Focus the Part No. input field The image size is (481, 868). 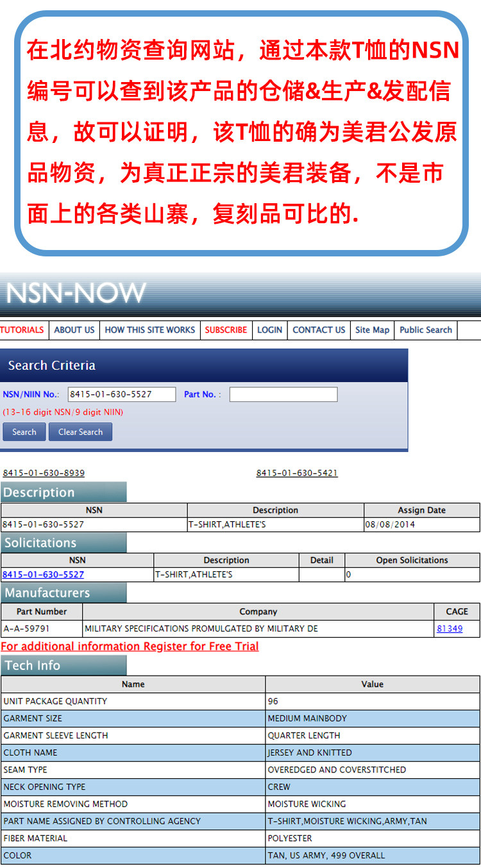[283, 394]
